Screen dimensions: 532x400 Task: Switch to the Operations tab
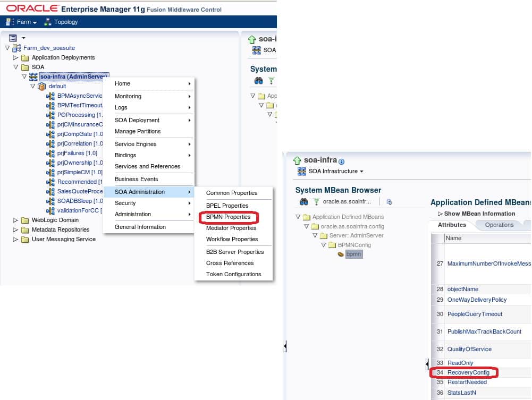(x=499, y=225)
